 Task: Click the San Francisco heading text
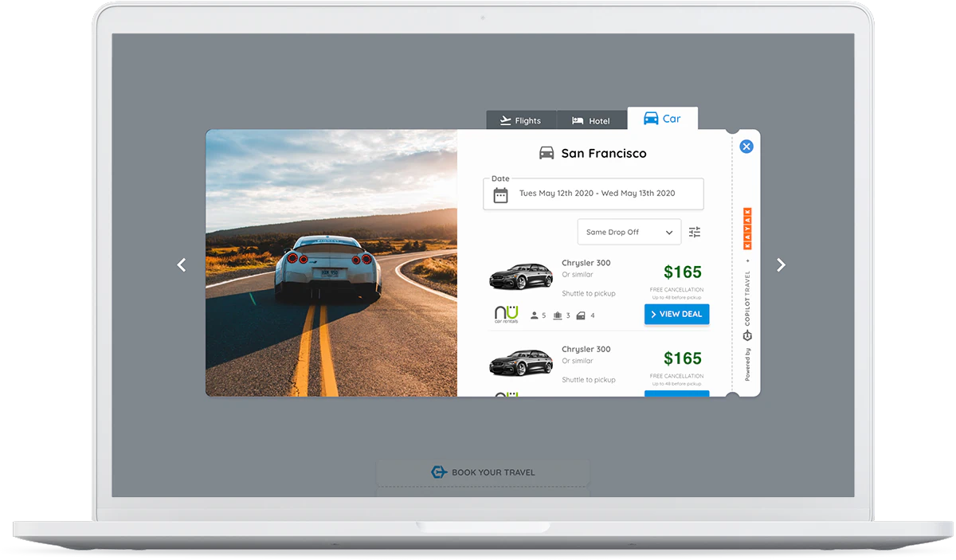[x=604, y=153]
